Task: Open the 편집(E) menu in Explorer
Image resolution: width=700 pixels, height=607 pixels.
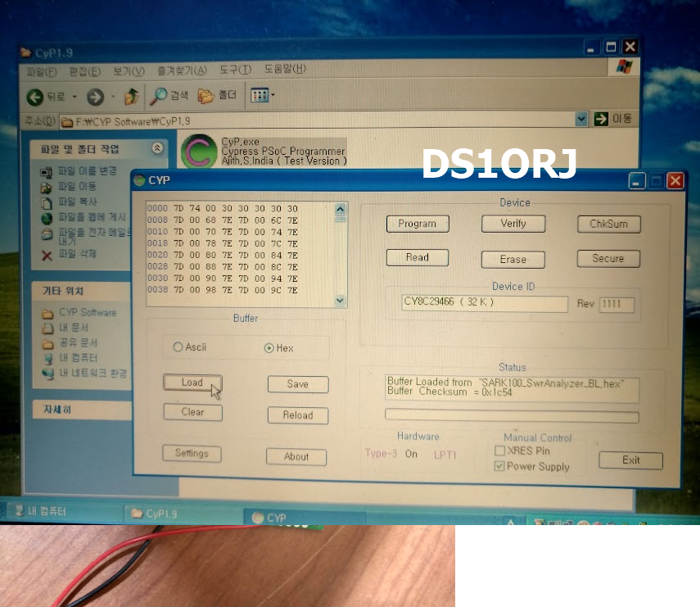Action: [85, 71]
